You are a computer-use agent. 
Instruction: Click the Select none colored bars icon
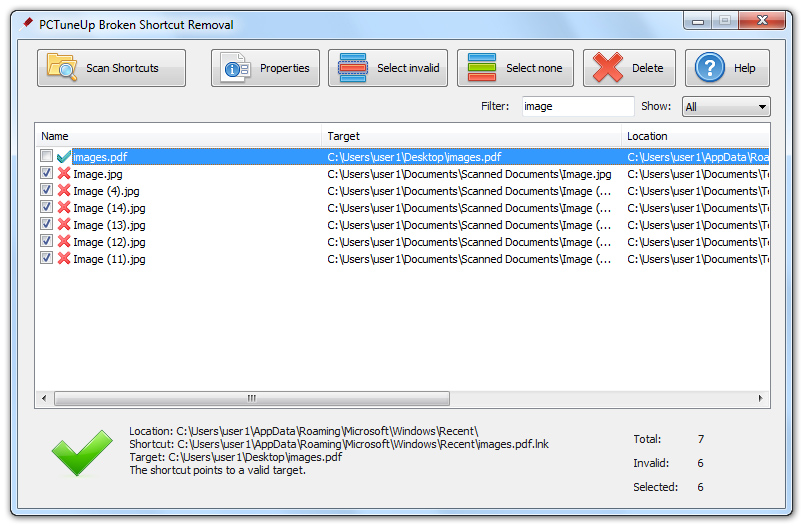[x=481, y=68]
